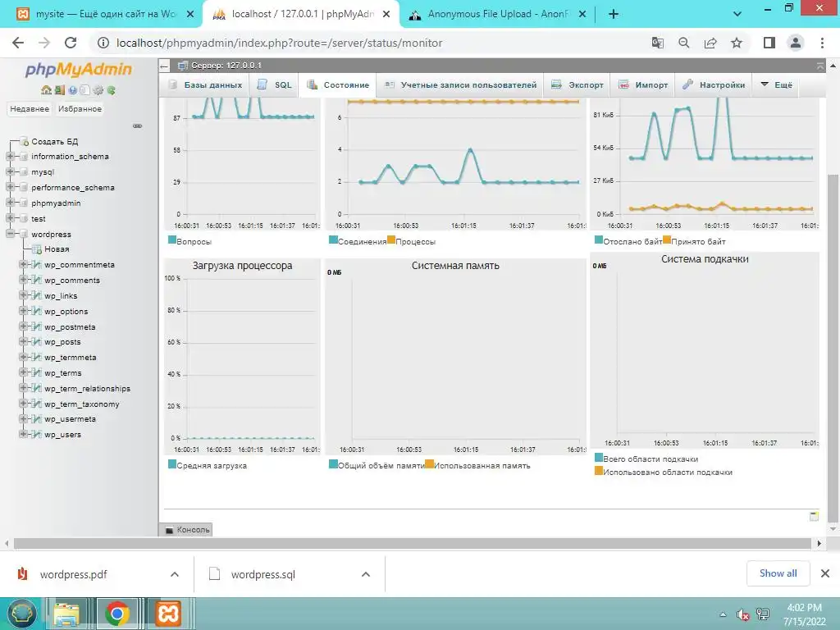Click the wp_comments table icon
840x630 pixels.
coord(36,281)
